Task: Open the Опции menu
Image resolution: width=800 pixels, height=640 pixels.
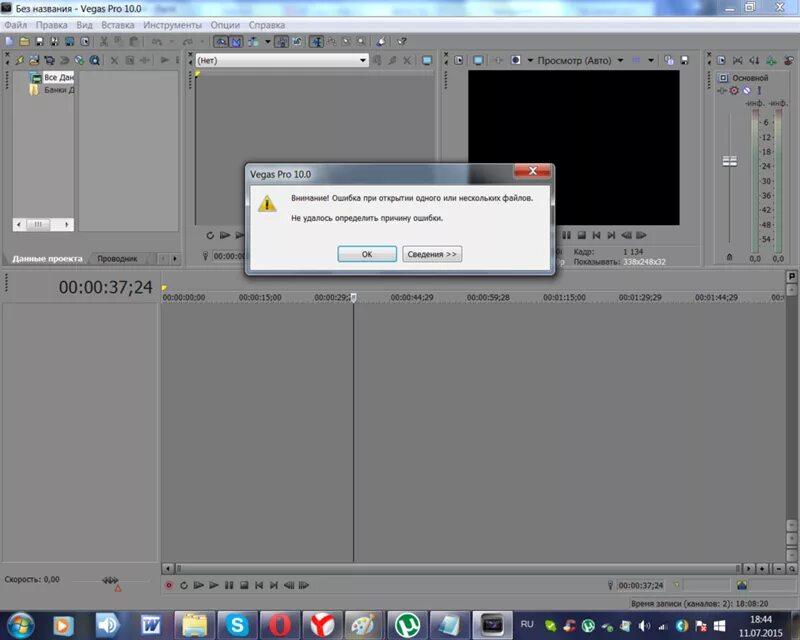Action: click(225, 25)
